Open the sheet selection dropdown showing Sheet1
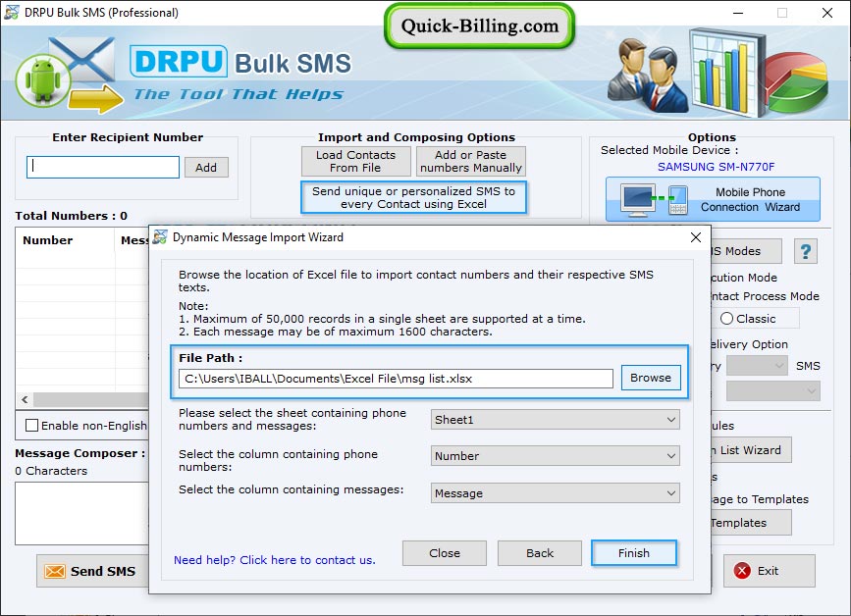The image size is (851, 616). [556, 420]
